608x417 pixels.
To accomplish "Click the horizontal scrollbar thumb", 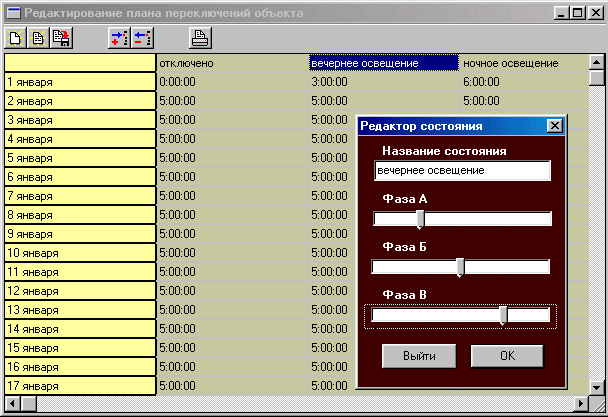I will [28, 403].
